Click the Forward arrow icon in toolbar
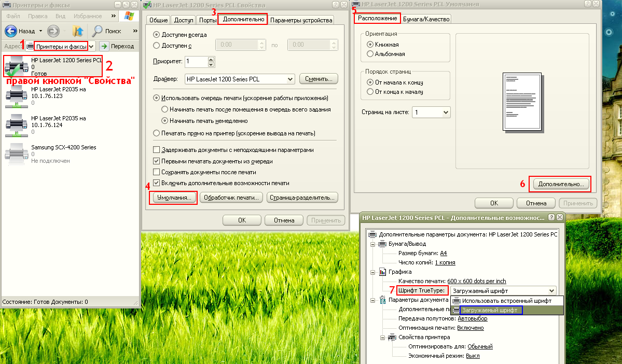Image resolution: width=622 pixels, height=364 pixels. click(53, 31)
